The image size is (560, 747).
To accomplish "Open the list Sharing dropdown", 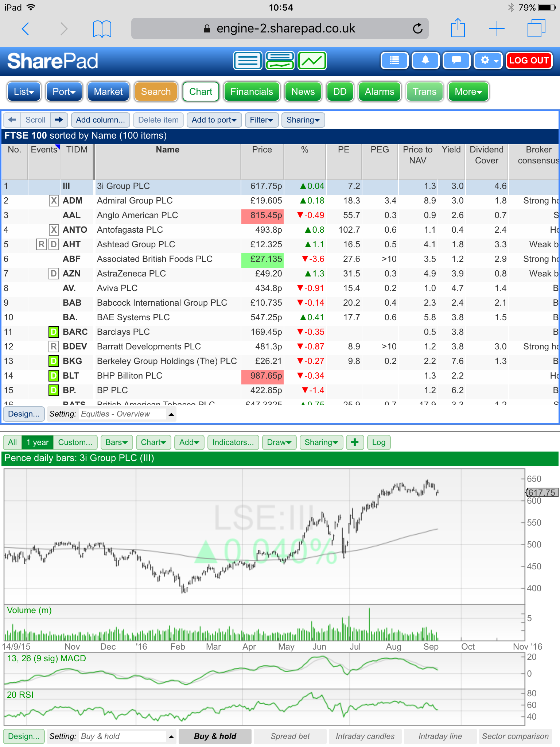I will [x=303, y=120].
